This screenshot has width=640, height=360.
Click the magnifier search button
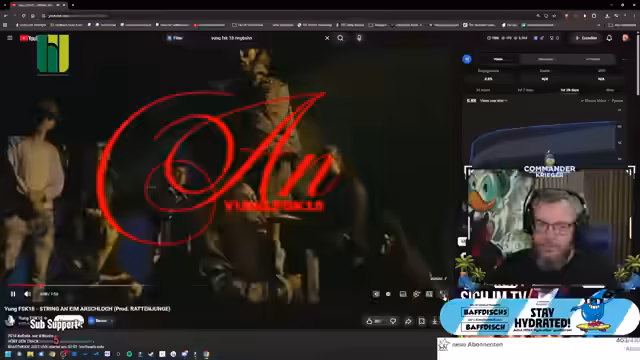click(340, 38)
